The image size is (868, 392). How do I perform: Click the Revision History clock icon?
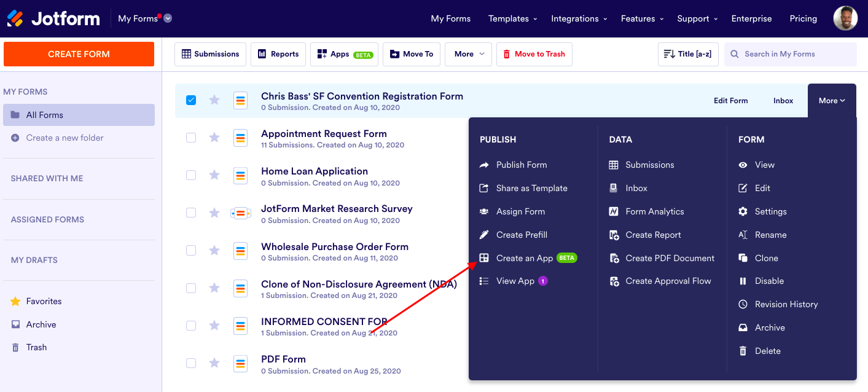[743, 304]
